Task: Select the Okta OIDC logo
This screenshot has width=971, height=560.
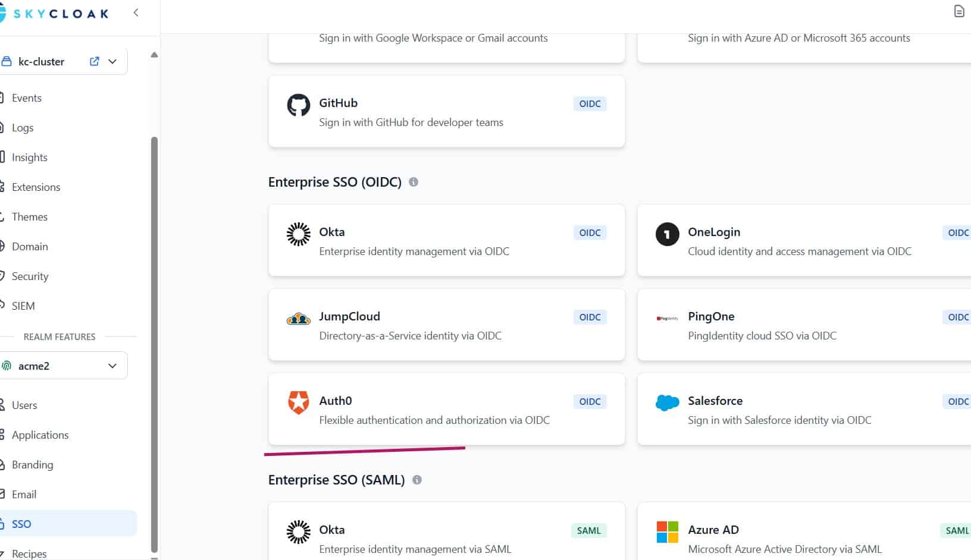Action: tap(298, 234)
